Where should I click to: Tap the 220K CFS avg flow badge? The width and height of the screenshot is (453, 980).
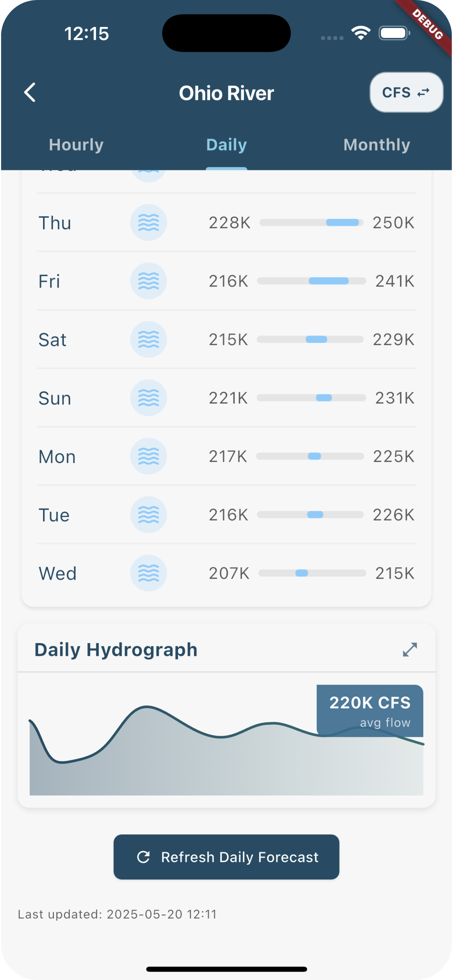[369, 710]
